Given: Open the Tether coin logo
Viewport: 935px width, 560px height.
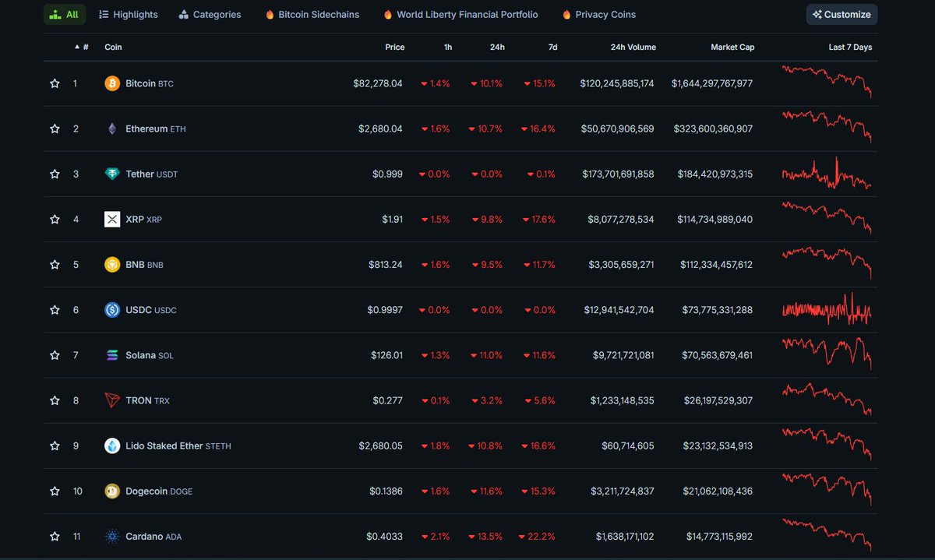Looking at the screenshot, I should coord(112,174).
